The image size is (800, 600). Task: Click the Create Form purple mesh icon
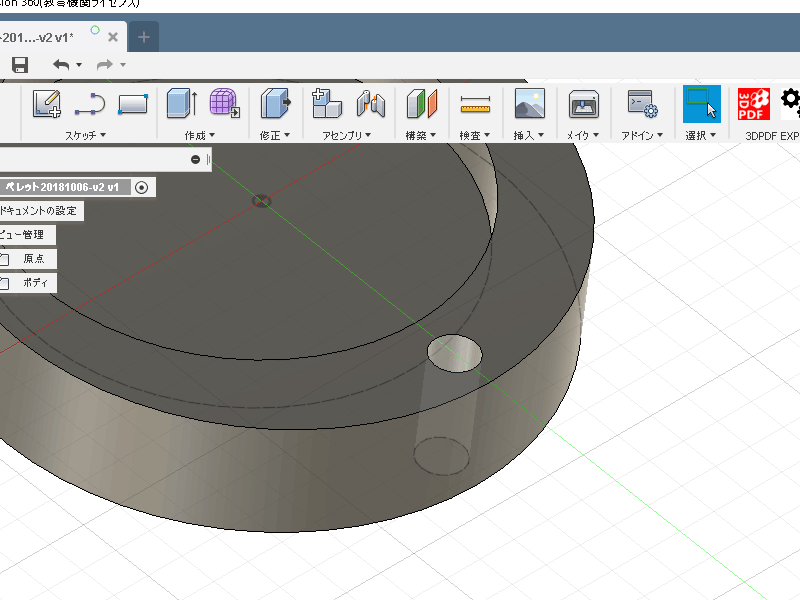[224, 103]
